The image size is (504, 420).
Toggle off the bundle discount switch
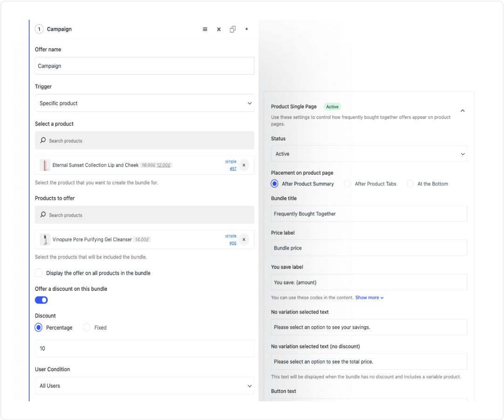41,300
